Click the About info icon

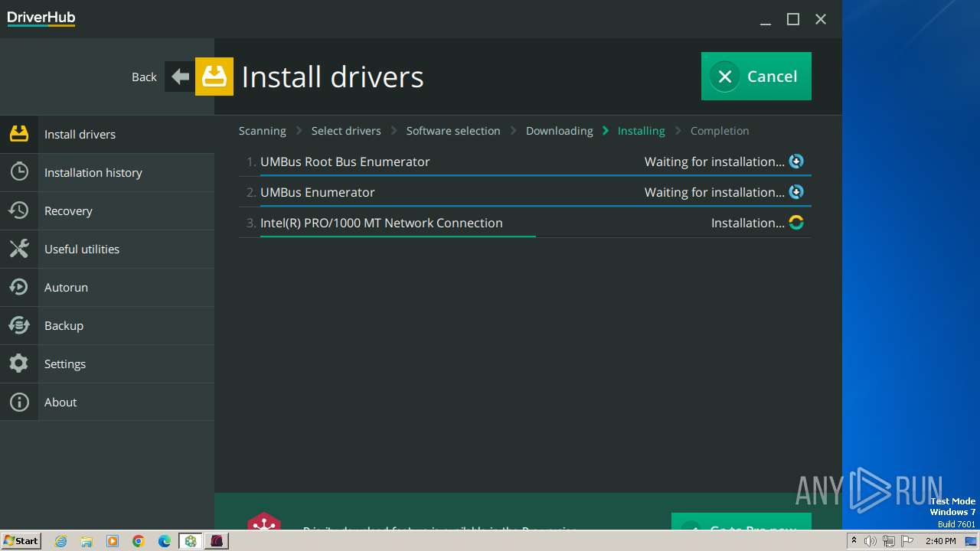(19, 402)
